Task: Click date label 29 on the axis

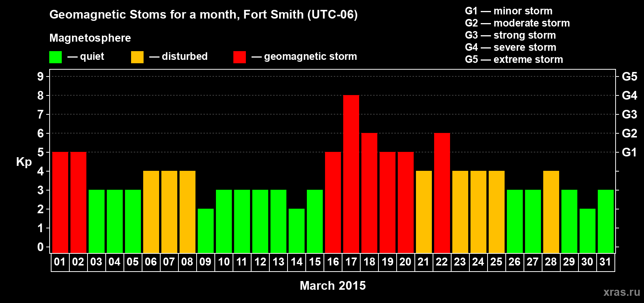Action: 569,262
